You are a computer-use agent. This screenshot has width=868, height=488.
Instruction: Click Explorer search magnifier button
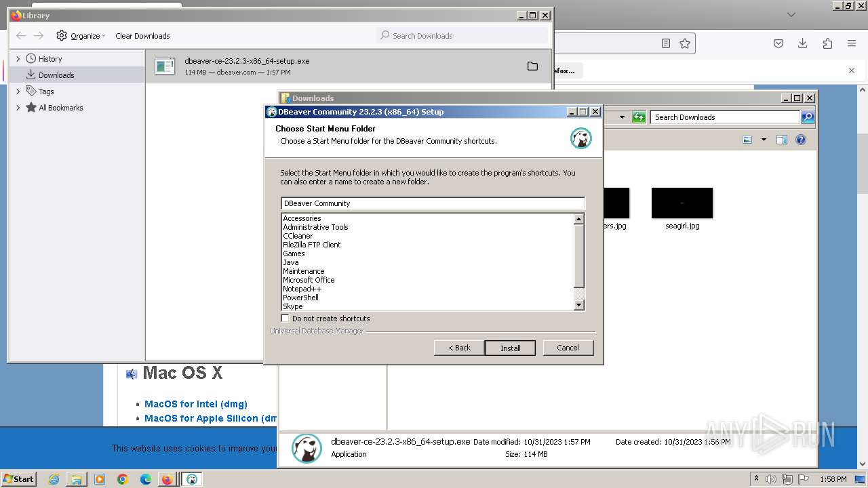click(807, 117)
